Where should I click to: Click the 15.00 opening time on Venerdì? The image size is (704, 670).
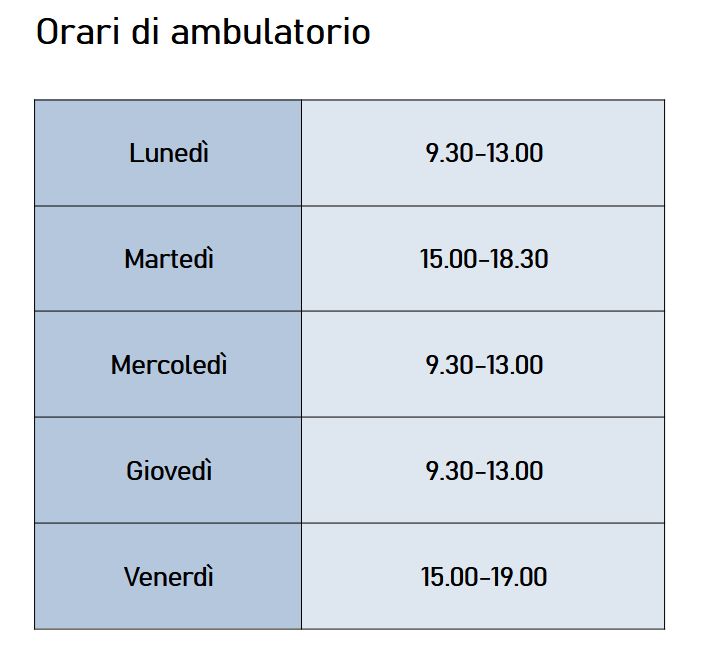pyautogui.click(x=448, y=577)
